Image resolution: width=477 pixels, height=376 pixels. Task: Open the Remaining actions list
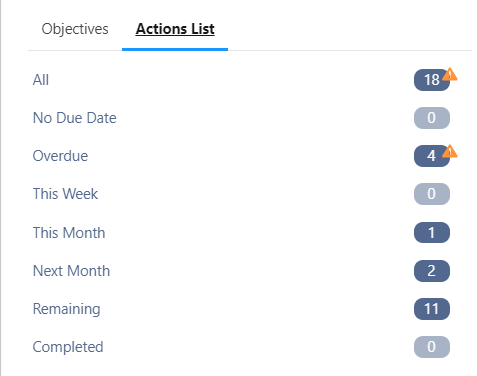(66, 309)
